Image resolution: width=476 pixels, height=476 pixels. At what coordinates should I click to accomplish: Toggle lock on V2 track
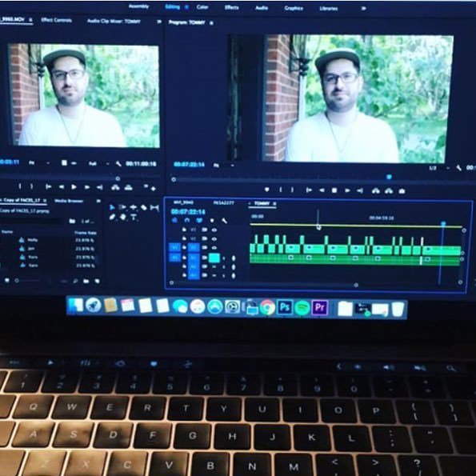click(x=184, y=238)
